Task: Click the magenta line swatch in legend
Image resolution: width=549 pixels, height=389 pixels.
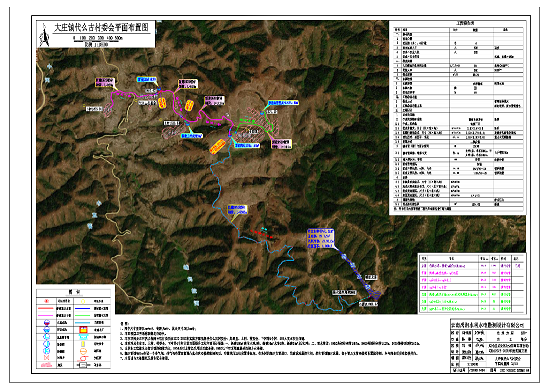Action: (46, 315)
